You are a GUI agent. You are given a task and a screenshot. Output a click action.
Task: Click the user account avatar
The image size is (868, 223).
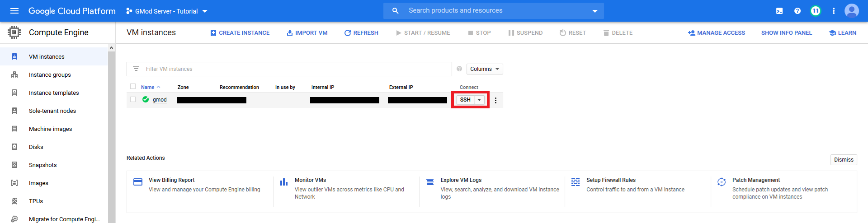tap(852, 11)
